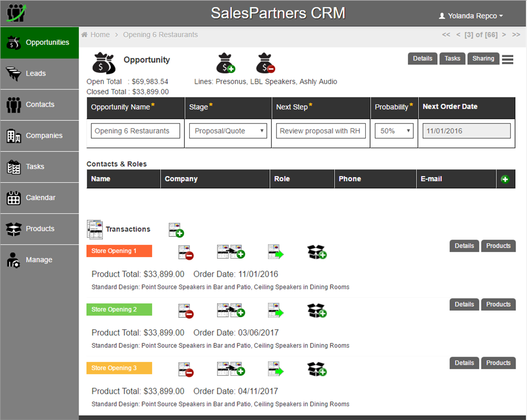The image size is (527, 420).
Task: Open the Yolanda Repco account menu
Action: tap(471, 15)
